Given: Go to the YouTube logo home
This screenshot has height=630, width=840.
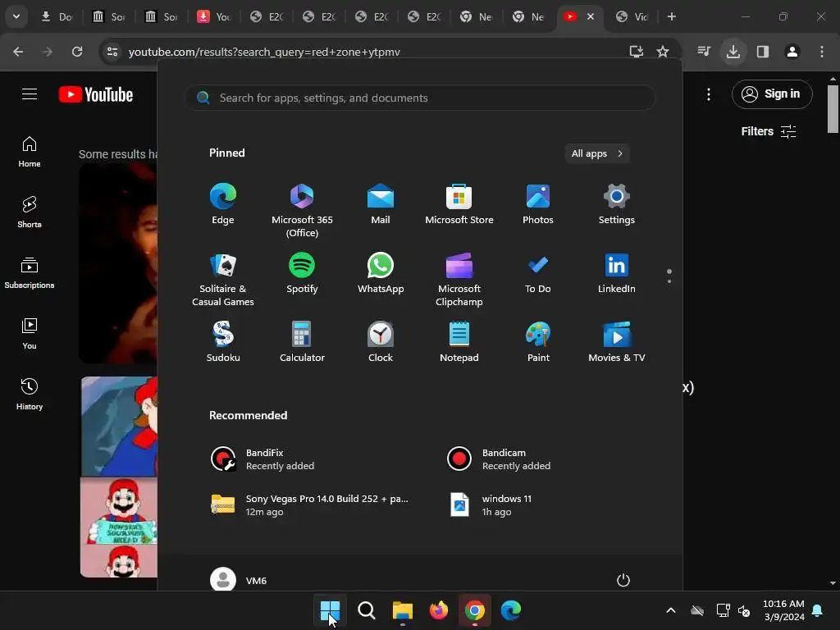Looking at the screenshot, I should (x=96, y=94).
